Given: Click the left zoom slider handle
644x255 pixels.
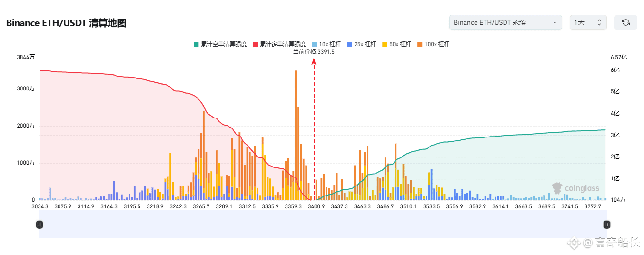Looking at the screenshot, I should (40, 225).
